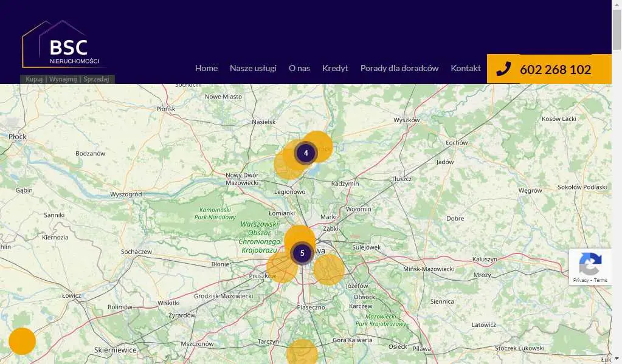Image resolution: width=622 pixels, height=364 pixels.
Task: Select the orange marker northwest of Józefów
Action: 329,270
